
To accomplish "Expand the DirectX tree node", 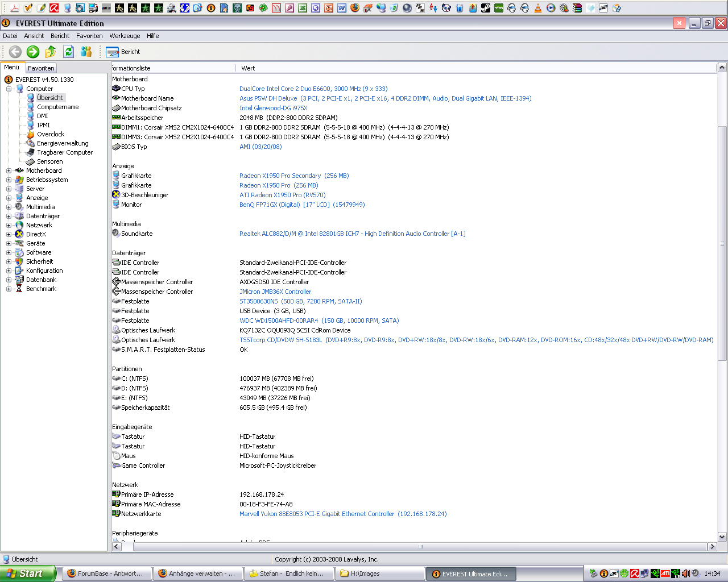I will point(9,234).
